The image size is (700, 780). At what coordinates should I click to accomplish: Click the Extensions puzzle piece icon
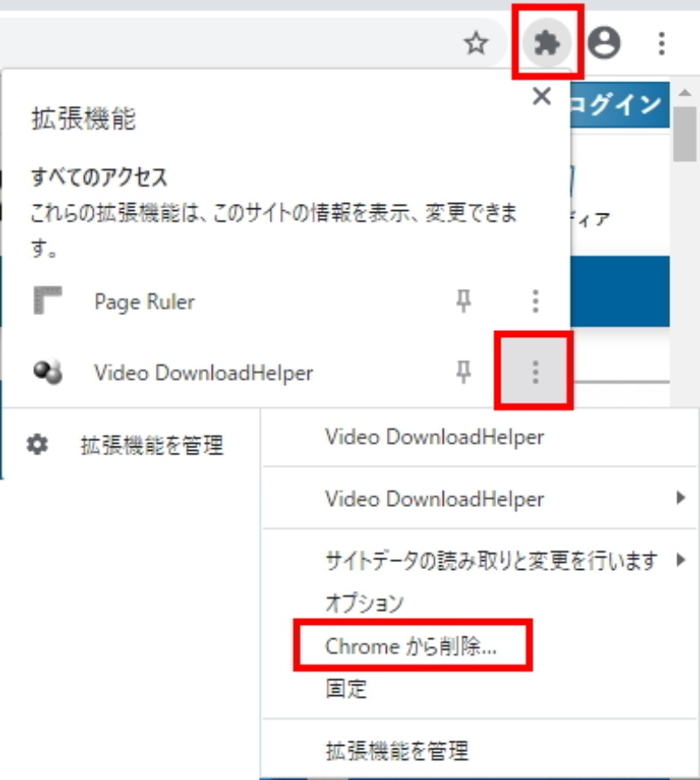click(x=546, y=43)
